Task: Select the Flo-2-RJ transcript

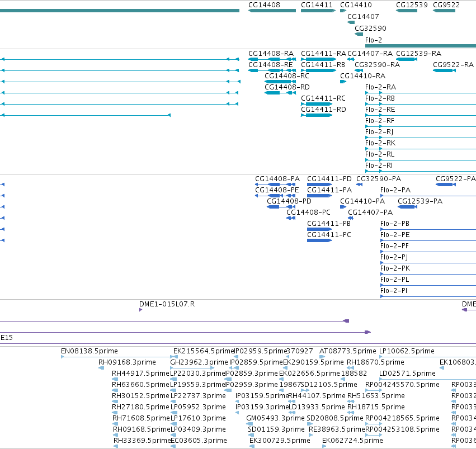Action: pos(379,132)
